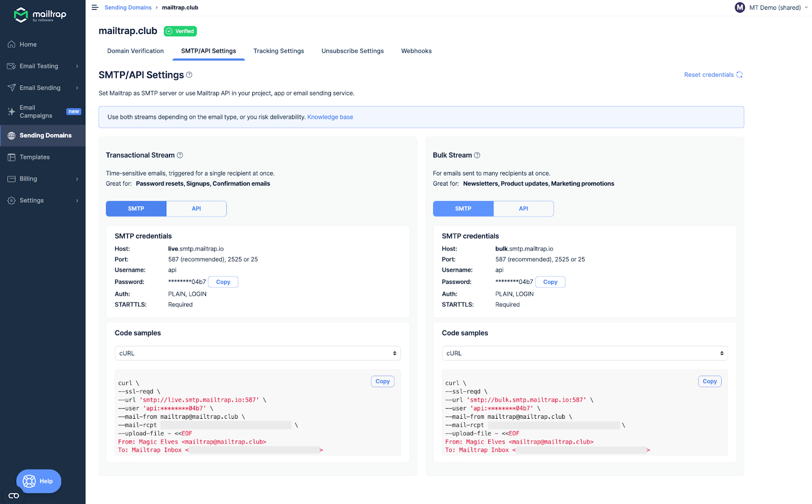812x504 pixels.
Task: Open Bulk Stream cURL code sample dropdown
Action: [585, 353]
